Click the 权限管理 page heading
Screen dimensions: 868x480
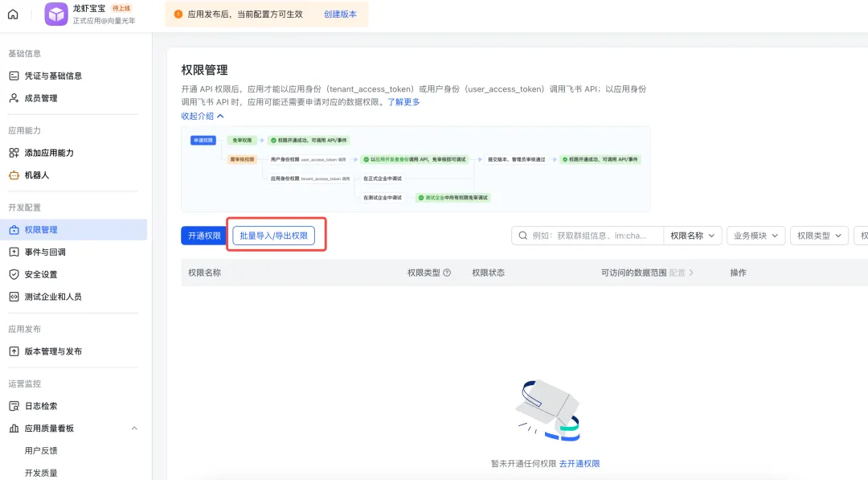click(204, 70)
